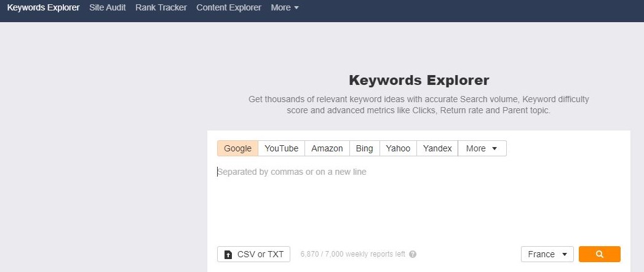This screenshot has height=272, width=644.
Task: Go to Rank Tracker
Action: click(161, 7)
